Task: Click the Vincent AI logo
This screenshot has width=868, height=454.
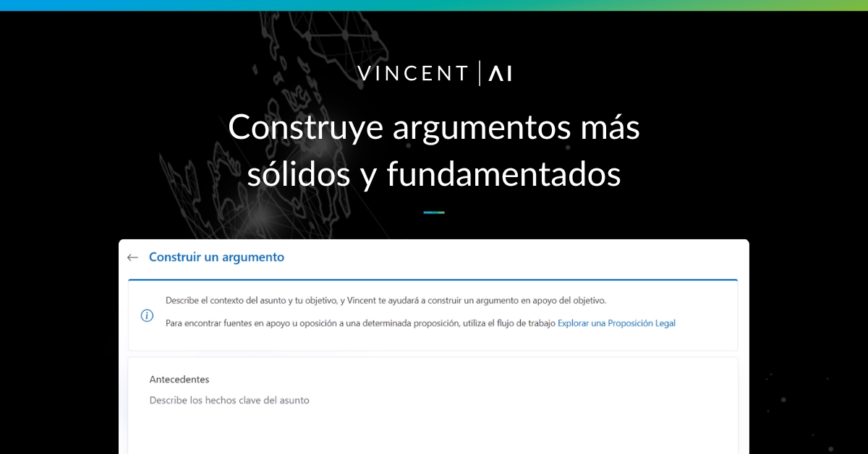Action: (434, 72)
